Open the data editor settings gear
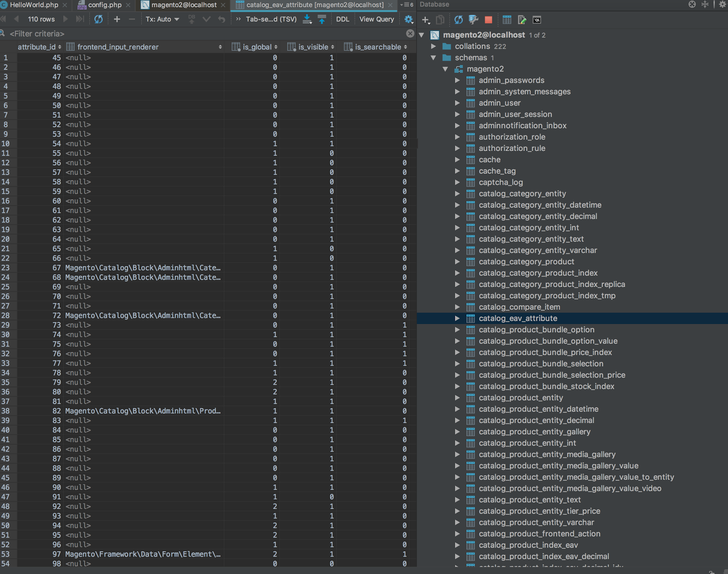Screen dimensions: 728x574 [x=409, y=19]
